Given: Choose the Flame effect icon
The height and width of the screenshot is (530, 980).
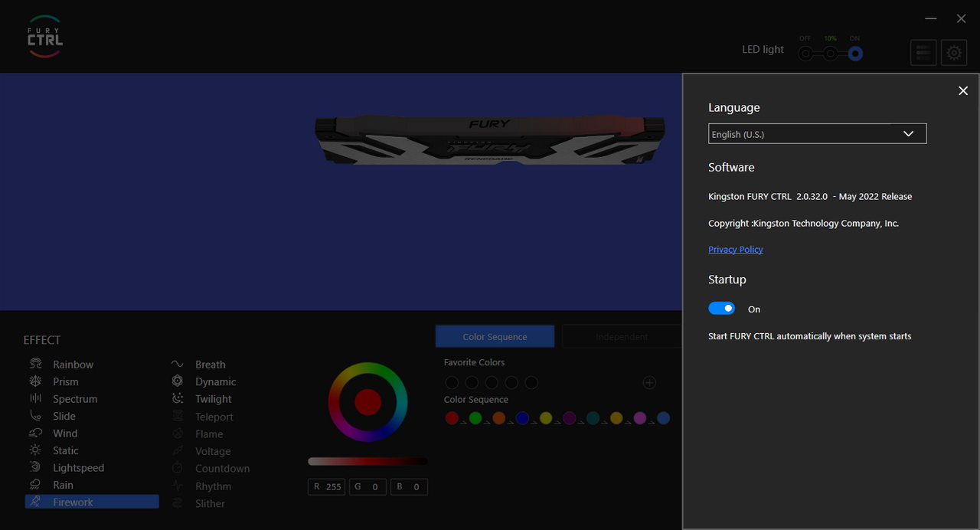Looking at the screenshot, I should pyautogui.click(x=178, y=433).
